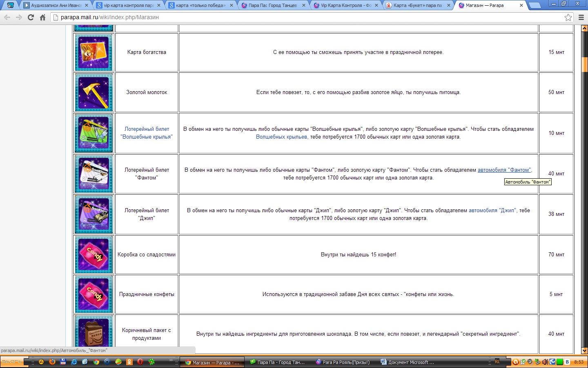
Task: Click the floppy disk save icon in quick launch
Action: [63, 362]
